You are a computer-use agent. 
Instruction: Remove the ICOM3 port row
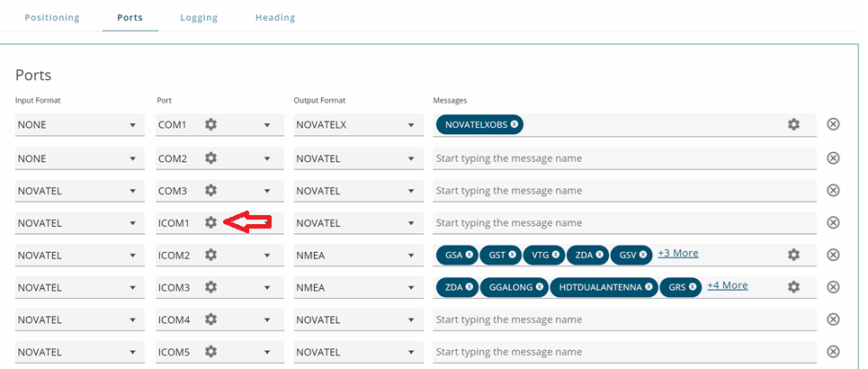pyautogui.click(x=833, y=286)
